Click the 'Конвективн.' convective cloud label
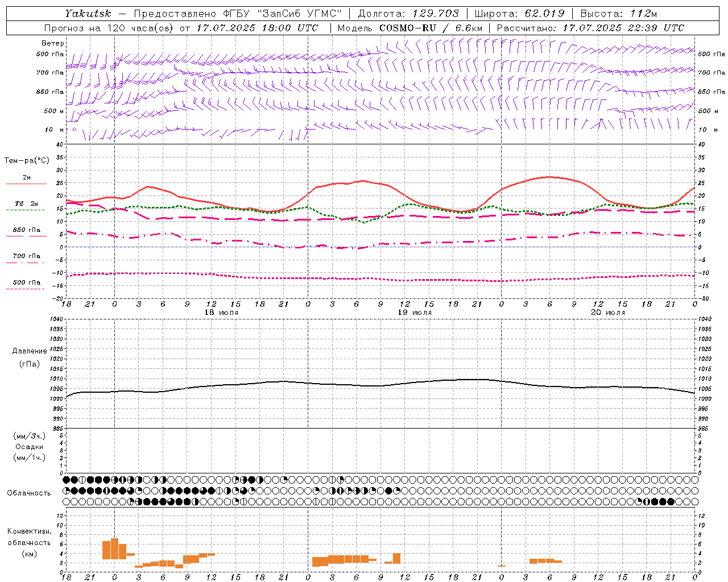The width and height of the screenshot is (728, 582). 30,531
